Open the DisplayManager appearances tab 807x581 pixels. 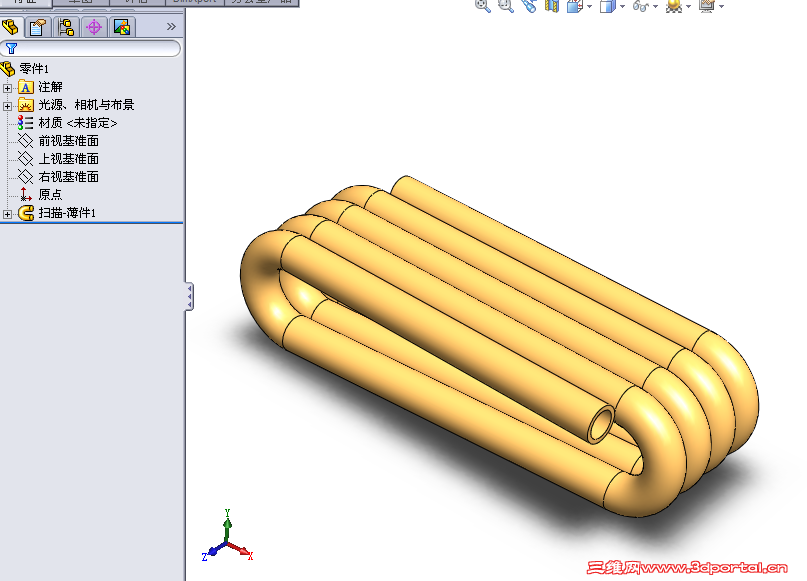[x=122, y=27]
